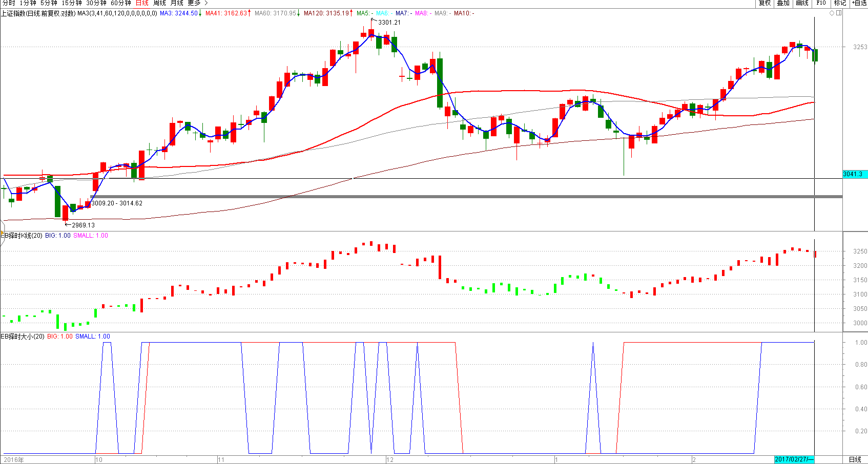
Task: Expand the 更多 more periods menu
Action: point(197,3)
